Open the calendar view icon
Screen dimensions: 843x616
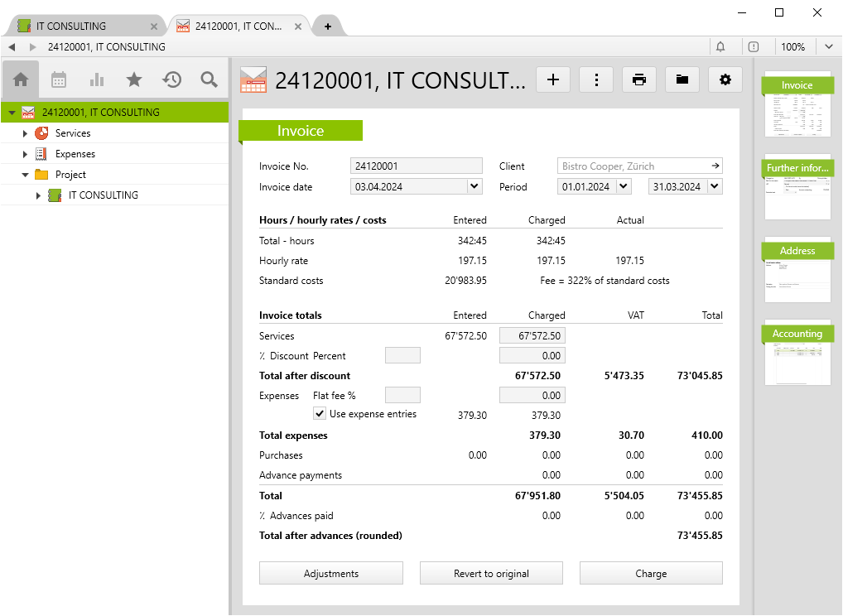(59, 79)
